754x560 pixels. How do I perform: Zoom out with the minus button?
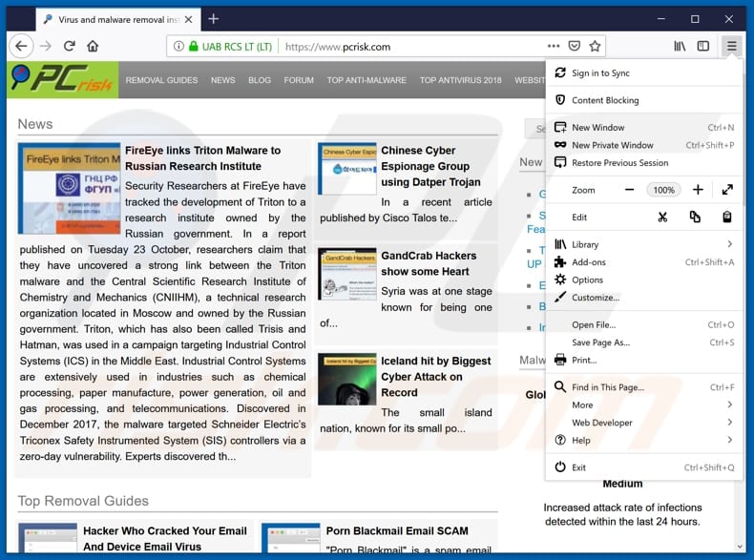click(x=629, y=190)
